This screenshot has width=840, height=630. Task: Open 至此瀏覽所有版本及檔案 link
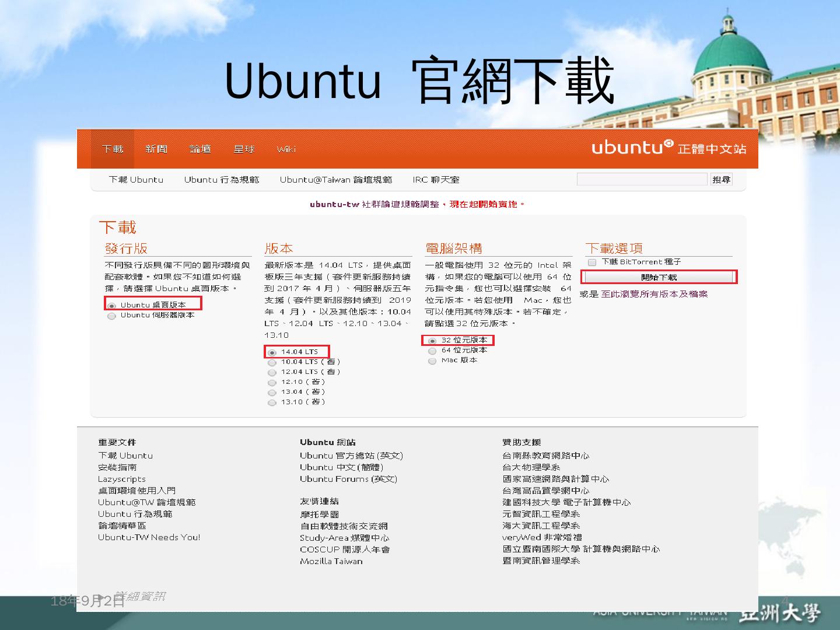pyautogui.click(x=654, y=294)
